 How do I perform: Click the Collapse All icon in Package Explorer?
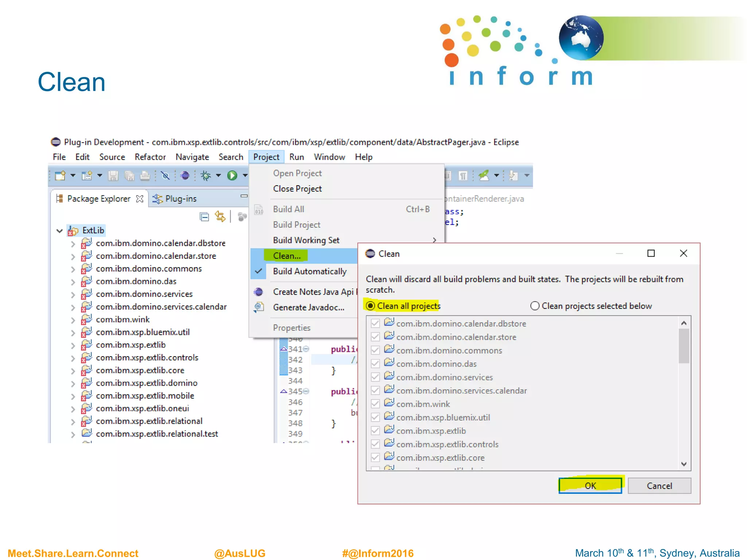point(204,217)
